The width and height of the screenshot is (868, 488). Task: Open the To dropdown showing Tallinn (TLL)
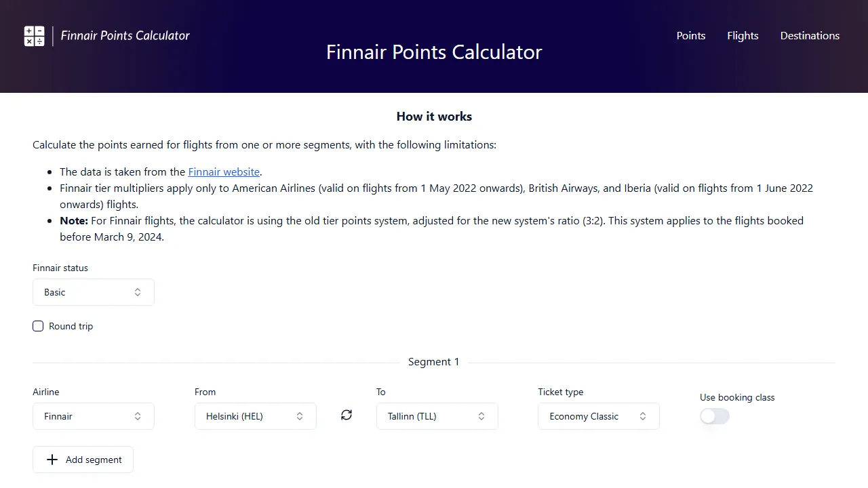(437, 416)
